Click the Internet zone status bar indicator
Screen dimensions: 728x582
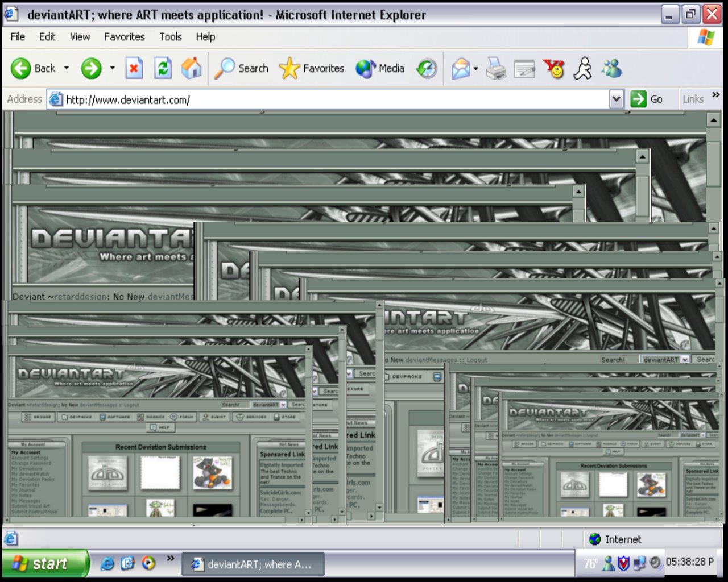(614, 539)
